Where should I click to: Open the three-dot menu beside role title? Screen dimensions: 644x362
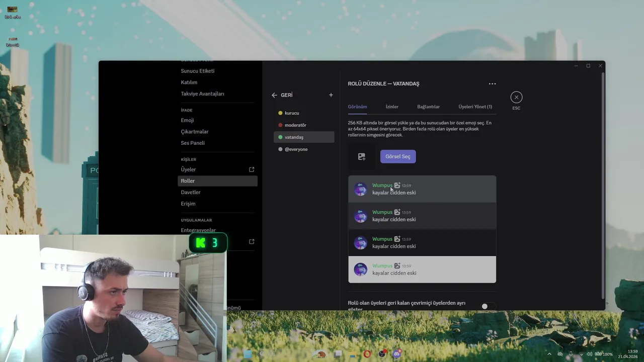coord(492,84)
